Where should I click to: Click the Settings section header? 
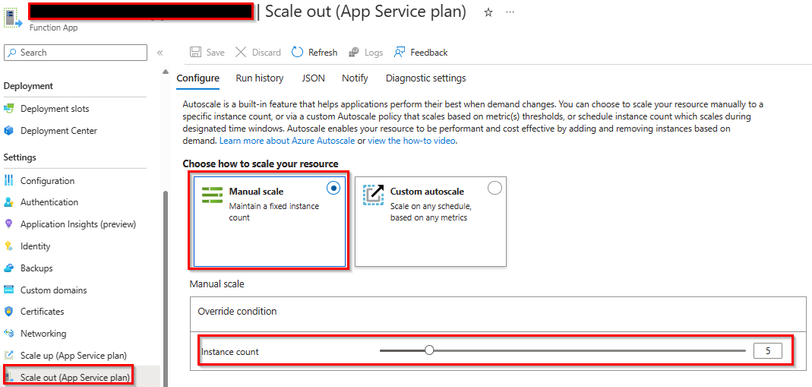20,157
